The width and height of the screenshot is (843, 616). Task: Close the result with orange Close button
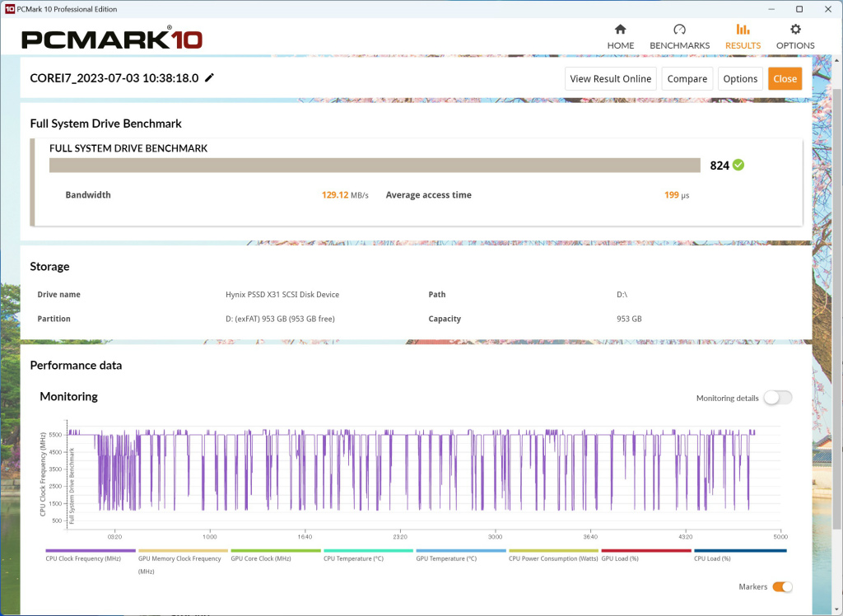click(785, 78)
